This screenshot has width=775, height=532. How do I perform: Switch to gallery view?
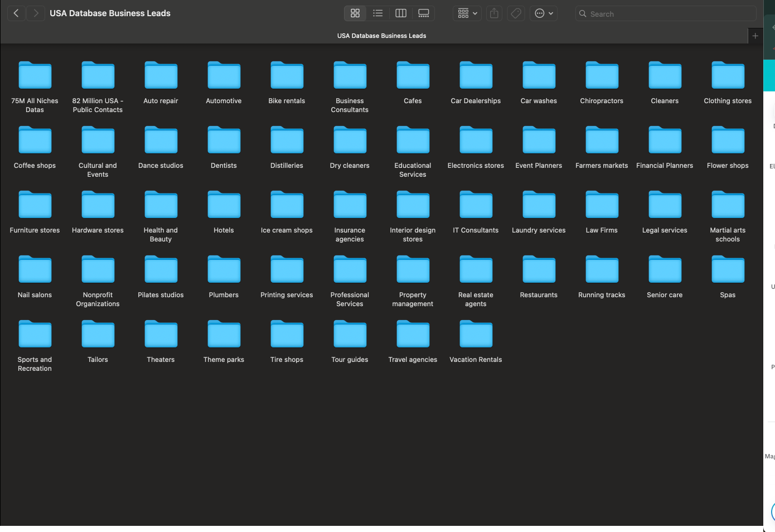[423, 13]
